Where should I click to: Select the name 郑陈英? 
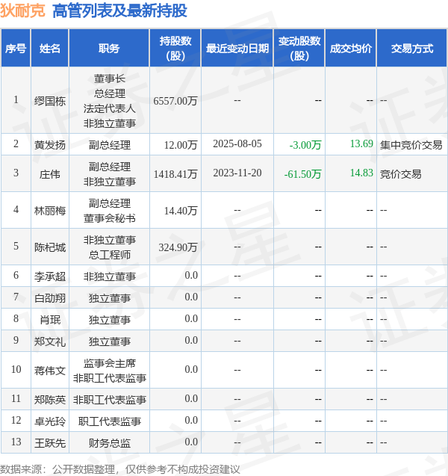pos(50,400)
